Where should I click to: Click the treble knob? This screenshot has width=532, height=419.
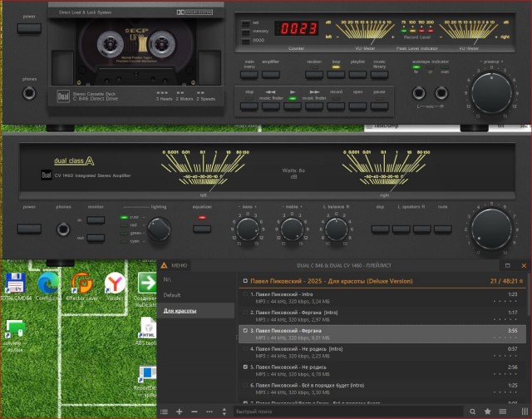click(x=292, y=229)
